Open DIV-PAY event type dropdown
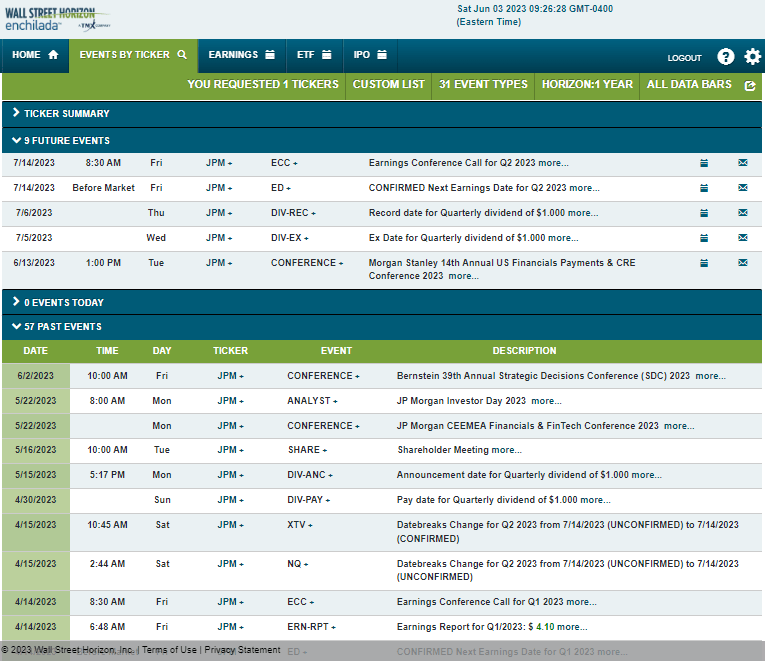Screen dimensions: 765x661 [x=308, y=500]
